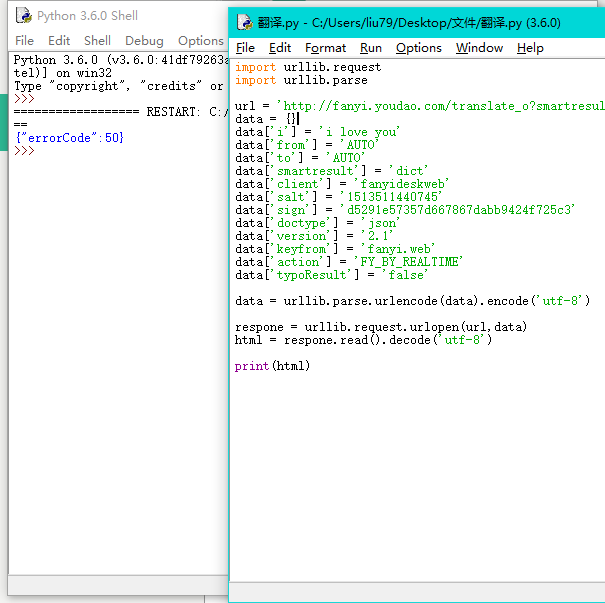
Task: Open the Run menu in the editor
Action: point(371,48)
